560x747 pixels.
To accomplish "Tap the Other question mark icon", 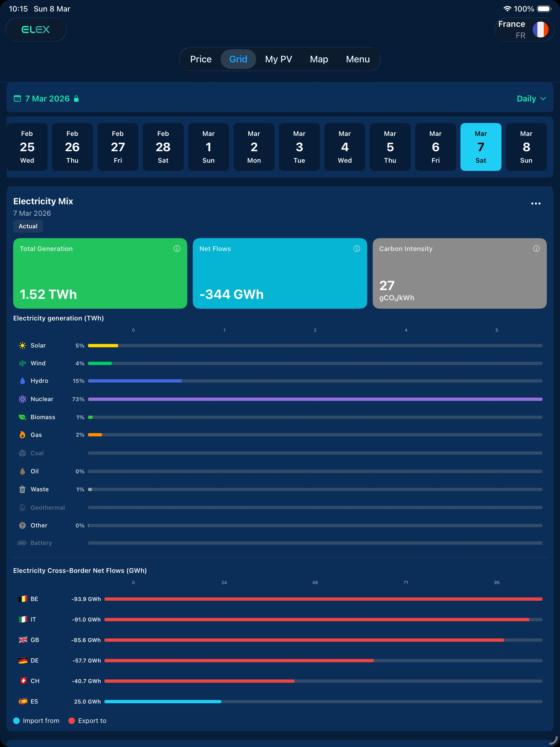I will pos(22,526).
